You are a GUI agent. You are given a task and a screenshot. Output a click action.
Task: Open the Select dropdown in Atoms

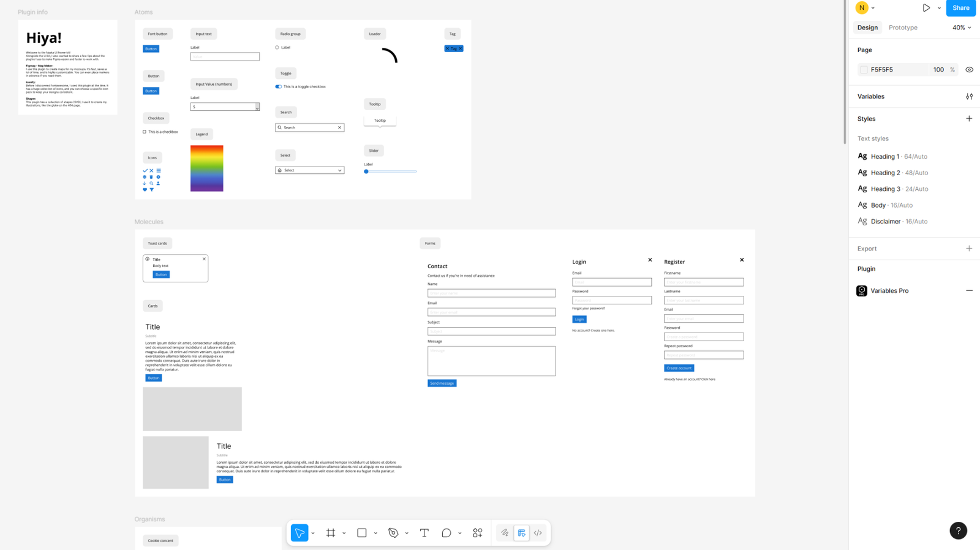pyautogui.click(x=309, y=170)
